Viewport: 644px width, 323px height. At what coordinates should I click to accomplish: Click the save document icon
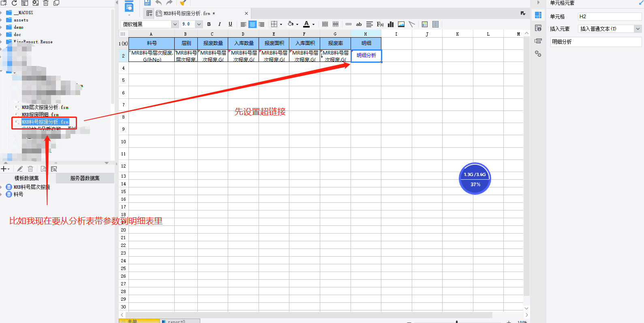pyautogui.click(x=148, y=3)
